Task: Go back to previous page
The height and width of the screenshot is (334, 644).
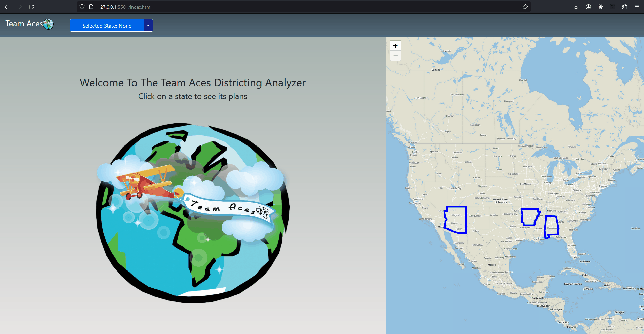Action: point(7,7)
